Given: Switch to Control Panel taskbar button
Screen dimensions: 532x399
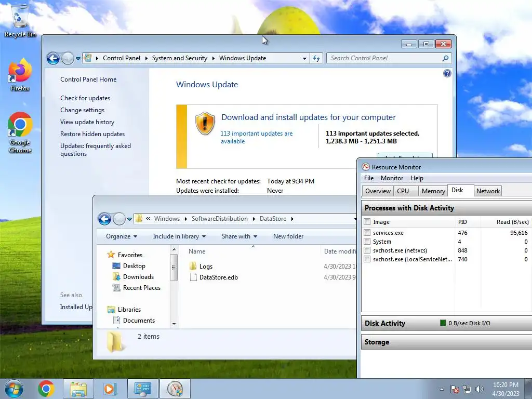Looking at the screenshot, I should [142, 389].
